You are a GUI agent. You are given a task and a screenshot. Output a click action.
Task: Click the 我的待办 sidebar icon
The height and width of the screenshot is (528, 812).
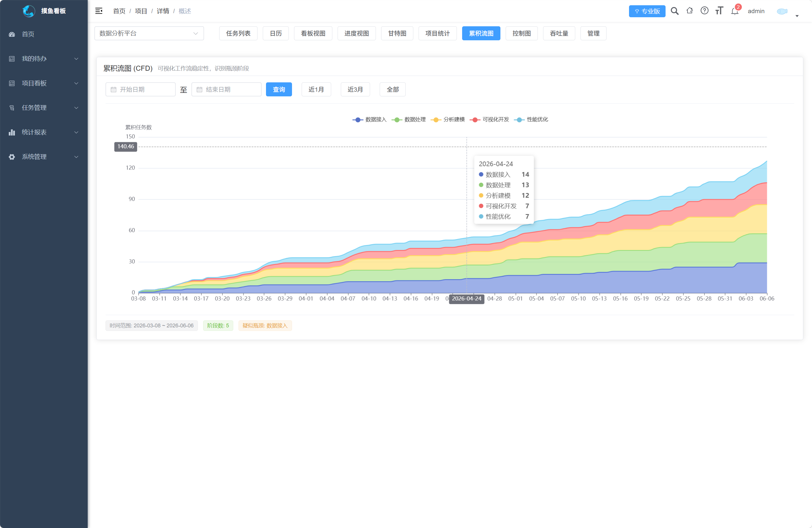(12, 59)
